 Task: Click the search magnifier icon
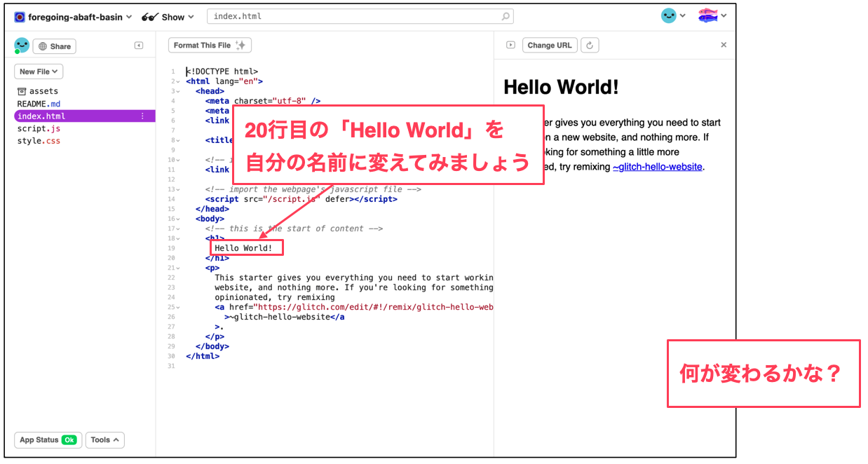coord(505,16)
